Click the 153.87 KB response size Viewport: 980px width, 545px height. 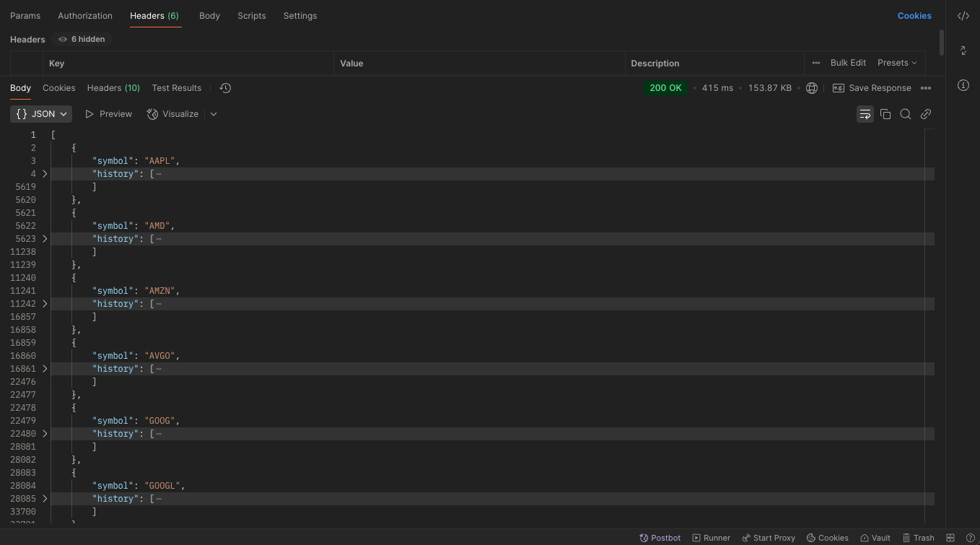(770, 88)
